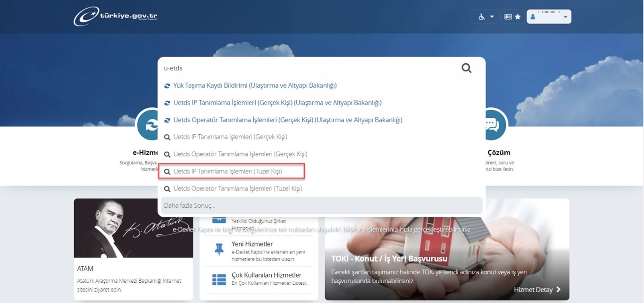Open the accessibility options dropdown
644x303 pixels.
click(x=485, y=17)
